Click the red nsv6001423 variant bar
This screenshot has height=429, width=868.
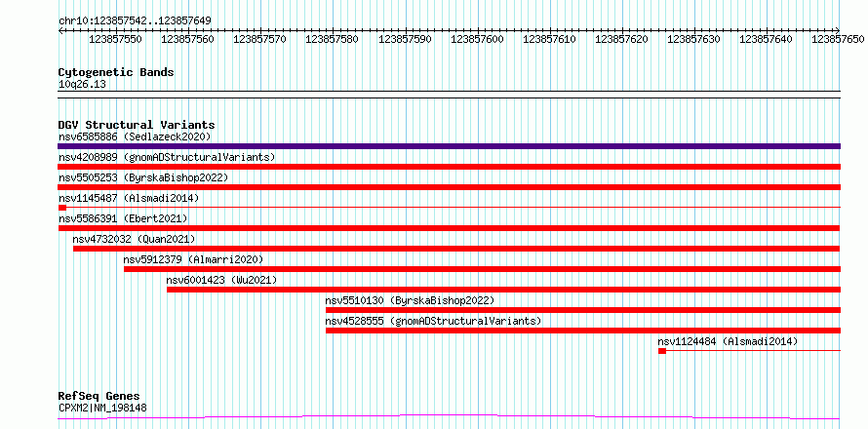[504, 290]
